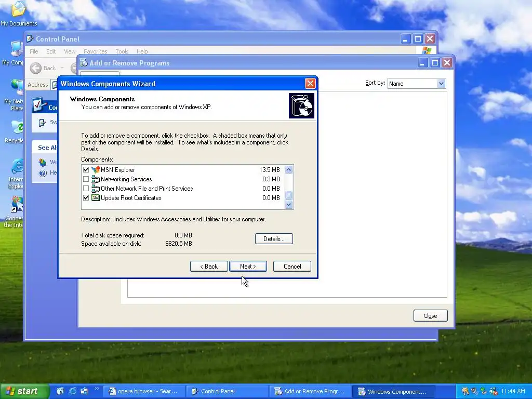Select the Update Root Certificates row text
The image size is (532, 399).
click(x=131, y=198)
